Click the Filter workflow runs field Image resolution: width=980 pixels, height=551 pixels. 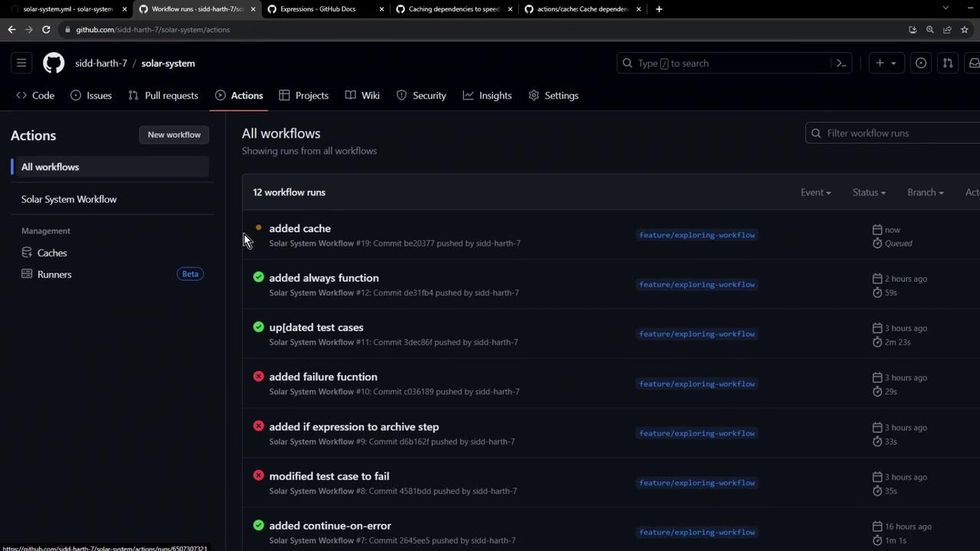(893, 133)
